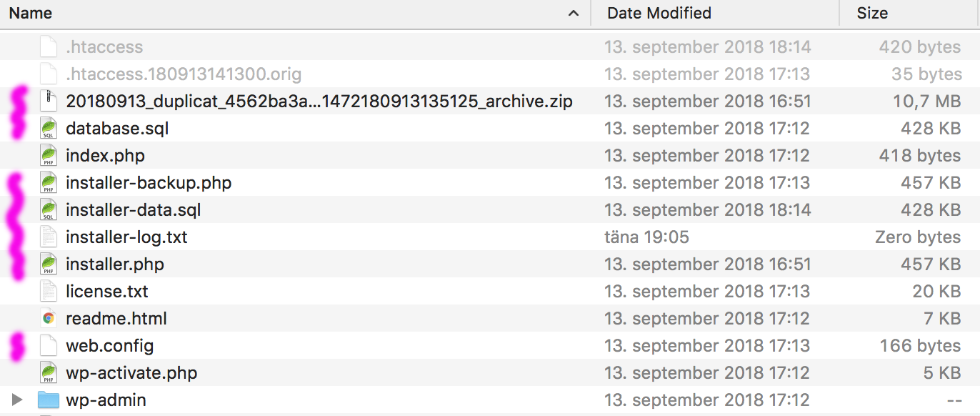
Task: Select the web.config file name
Action: 110,346
